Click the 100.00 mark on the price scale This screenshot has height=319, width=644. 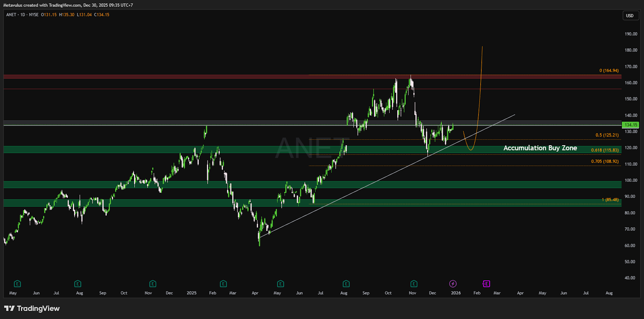tap(631, 180)
